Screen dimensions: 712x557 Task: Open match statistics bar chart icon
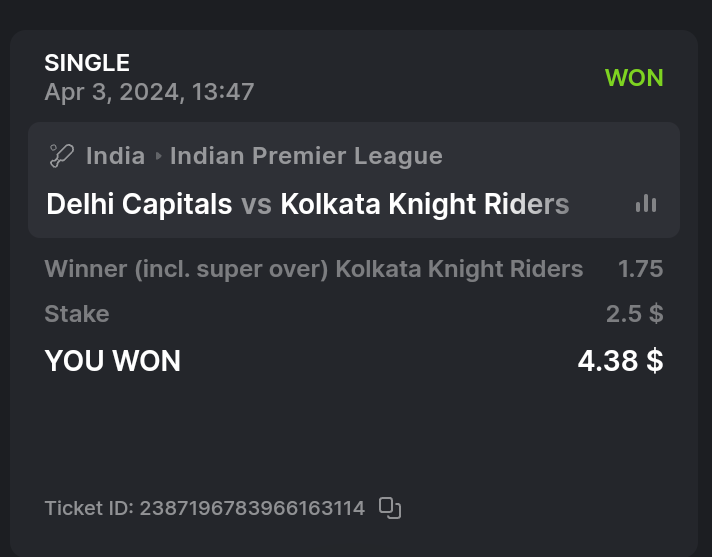646,204
